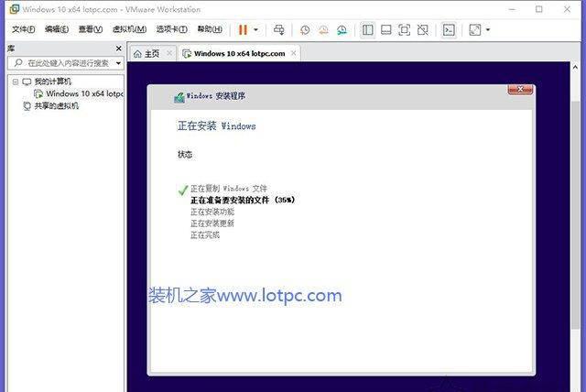The image size is (586, 392).
Task: Open the 文件(F) menu
Action: pyautogui.click(x=24, y=29)
